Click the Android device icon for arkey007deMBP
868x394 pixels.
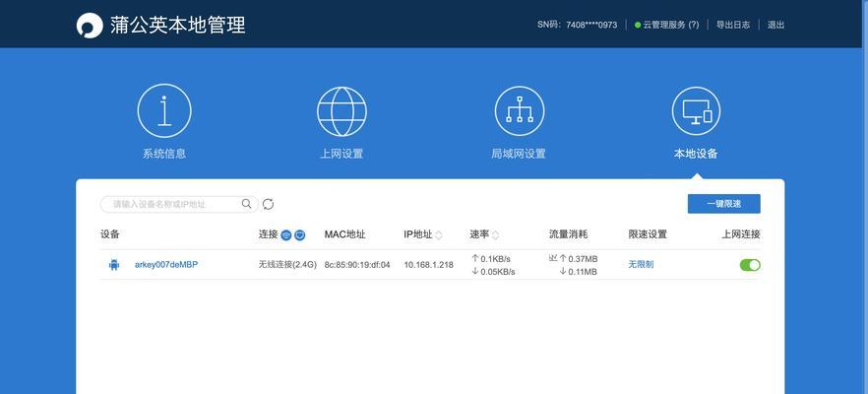coord(114,265)
